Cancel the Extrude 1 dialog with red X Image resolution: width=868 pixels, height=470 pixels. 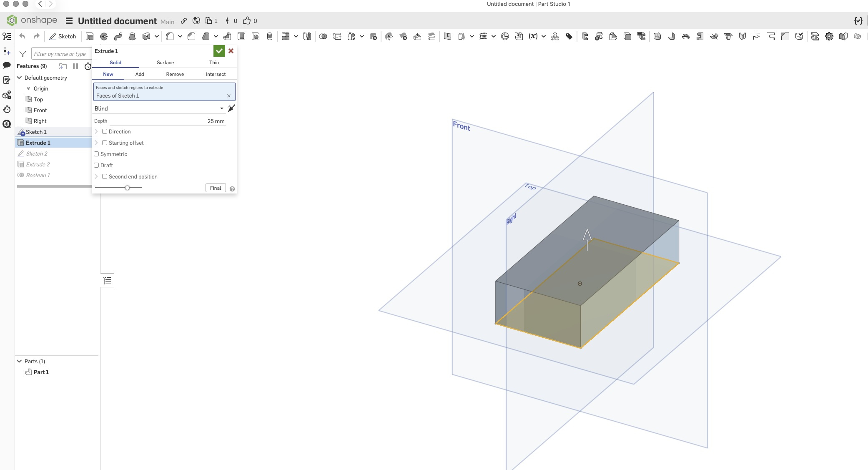click(231, 51)
